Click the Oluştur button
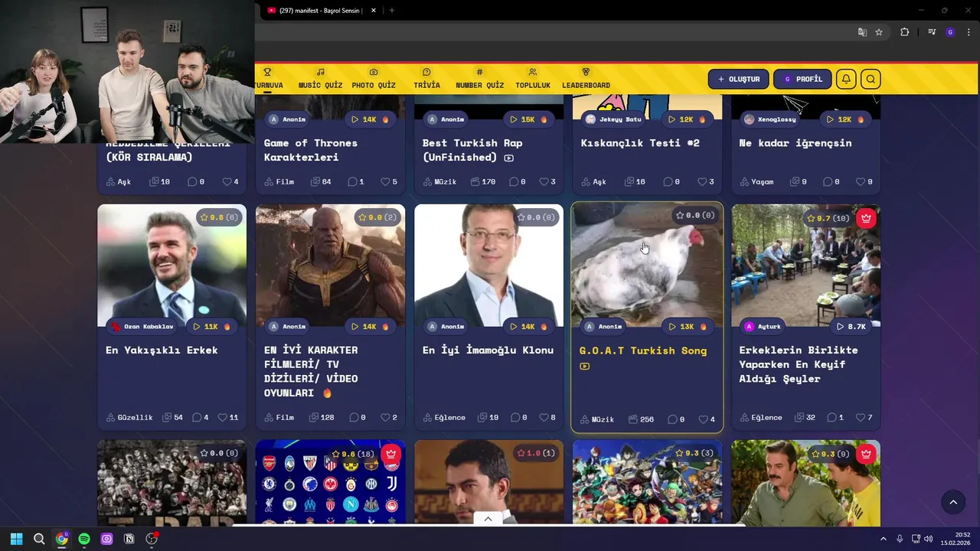This screenshot has height=551, width=980. pos(738,79)
